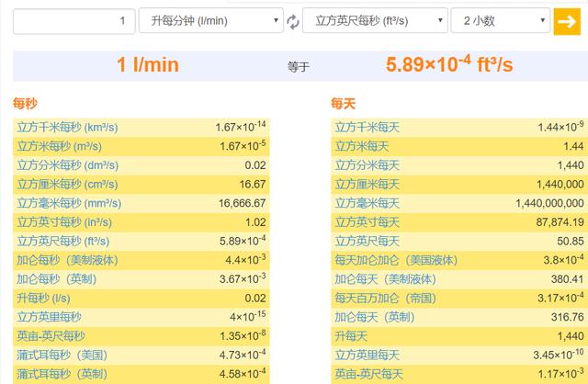Select the 1.44 value for 立方米每天
Screen dimensions: 588x384
[573, 146]
